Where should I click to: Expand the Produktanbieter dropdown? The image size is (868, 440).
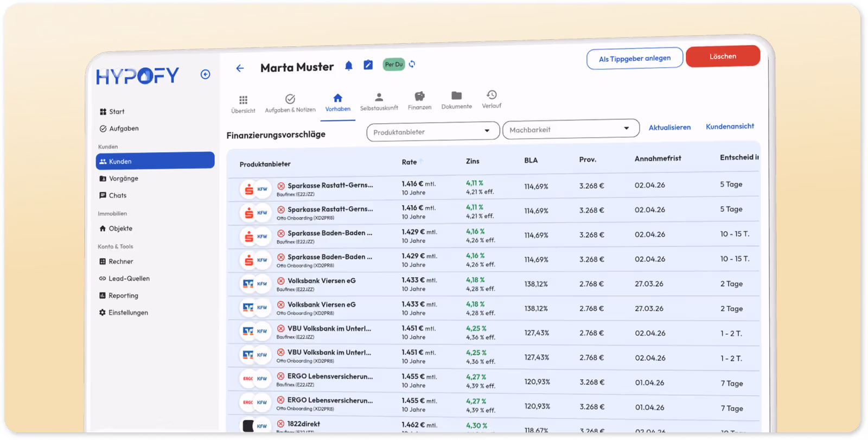(433, 131)
